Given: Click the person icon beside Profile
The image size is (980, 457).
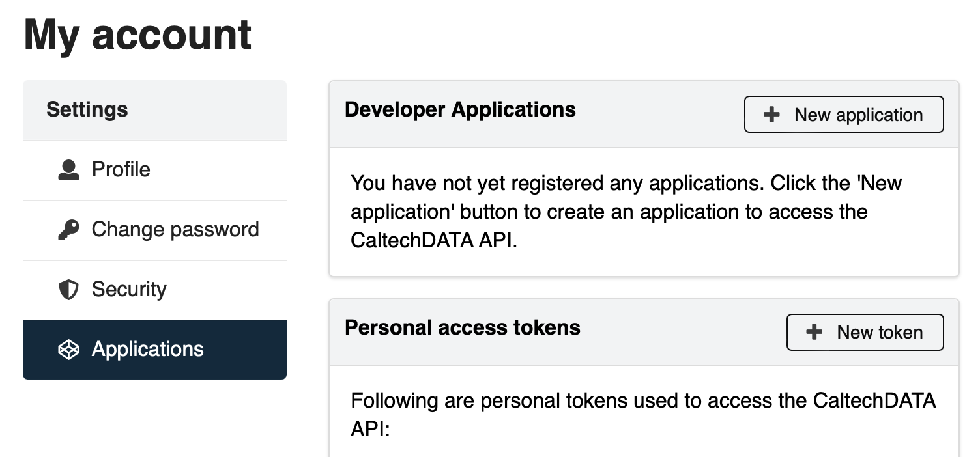Looking at the screenshot, I should pyautogui.click(x=68, y=170).
